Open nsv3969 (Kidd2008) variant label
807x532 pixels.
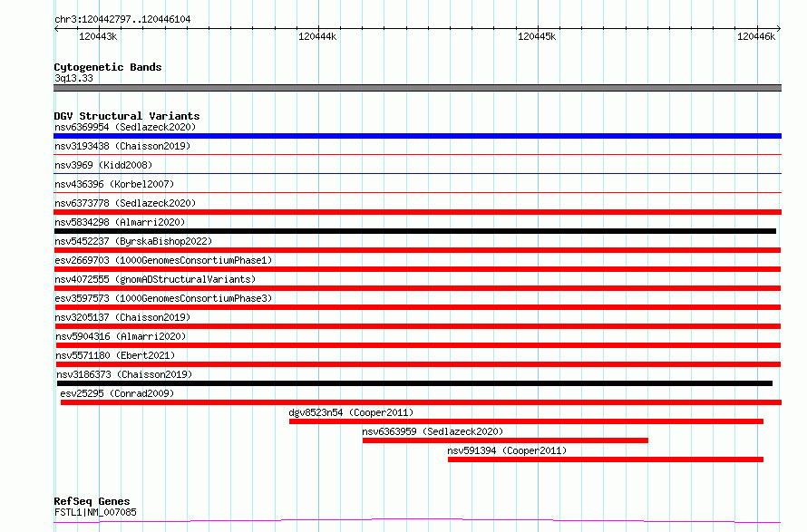tap(103, 165)
